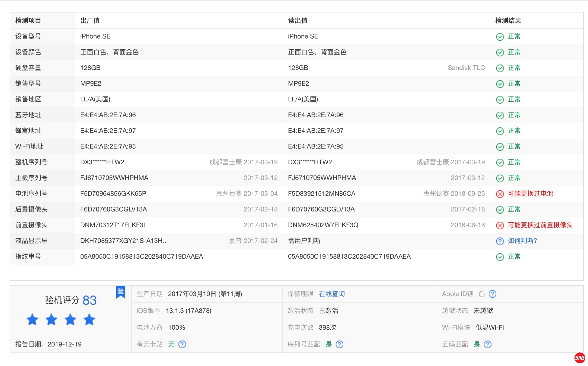Open the 在线查询 warranty link
Screen dimensions: 588x366
(332, 294)
